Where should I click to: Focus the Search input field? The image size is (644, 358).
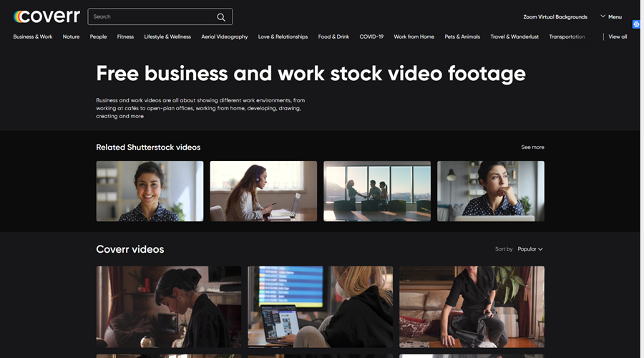click(x=160, y=17)
